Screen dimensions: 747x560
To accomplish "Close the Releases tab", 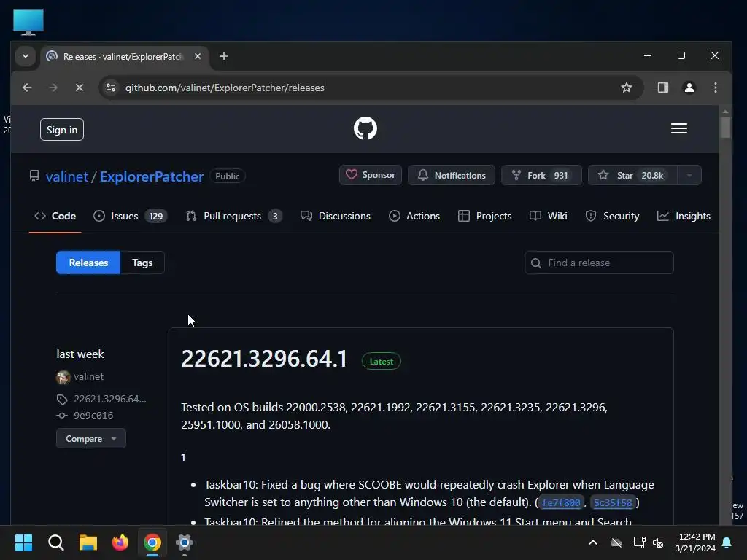I will 197,56.
